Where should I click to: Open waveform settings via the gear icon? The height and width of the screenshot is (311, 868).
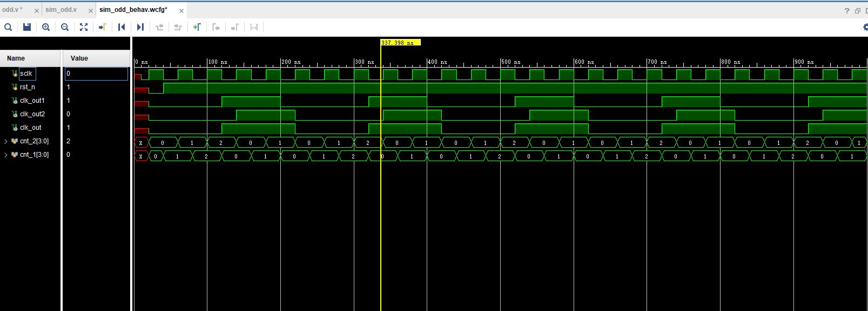pos(865,27)
